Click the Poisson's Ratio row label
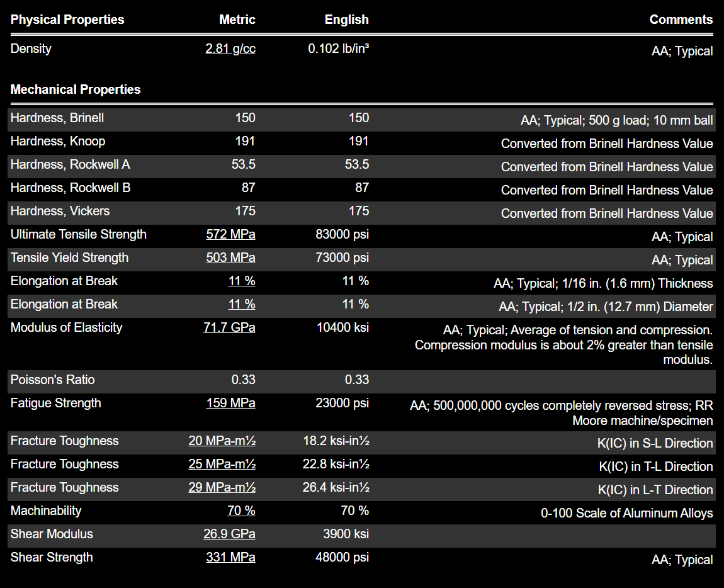This screenshot has width=724, height=588. [x=53, y=380]
